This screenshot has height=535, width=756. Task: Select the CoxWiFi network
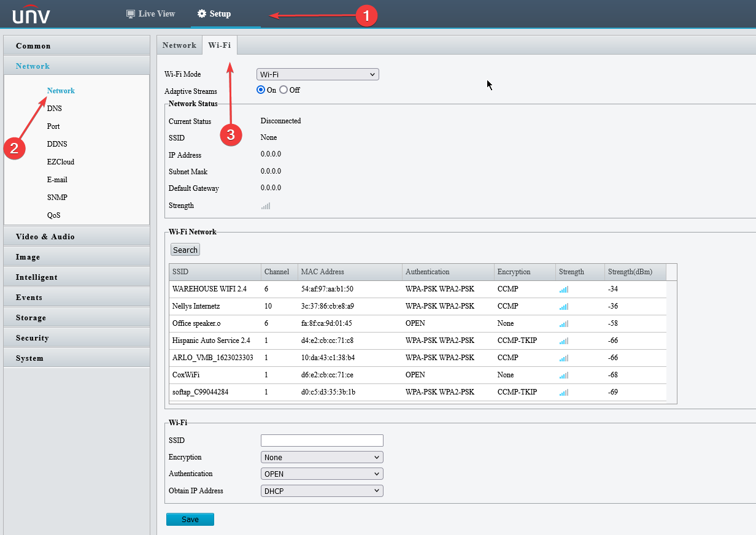[417, 375]
